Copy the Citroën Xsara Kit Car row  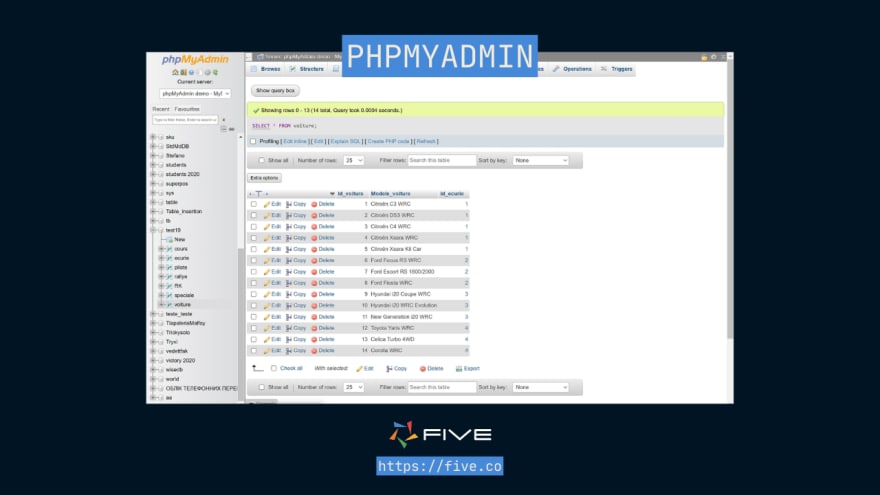point(296,249)
